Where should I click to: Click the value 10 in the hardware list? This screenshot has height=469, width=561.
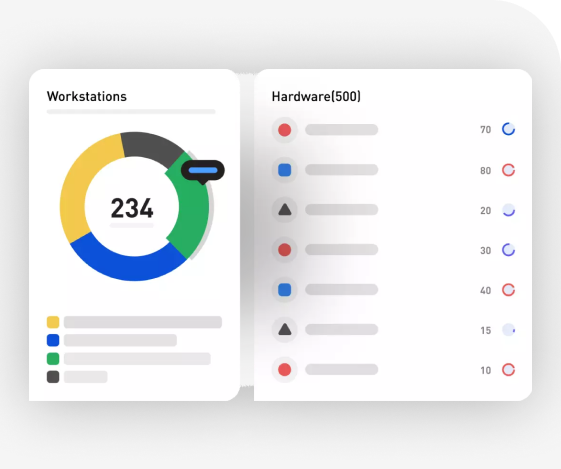486,370
